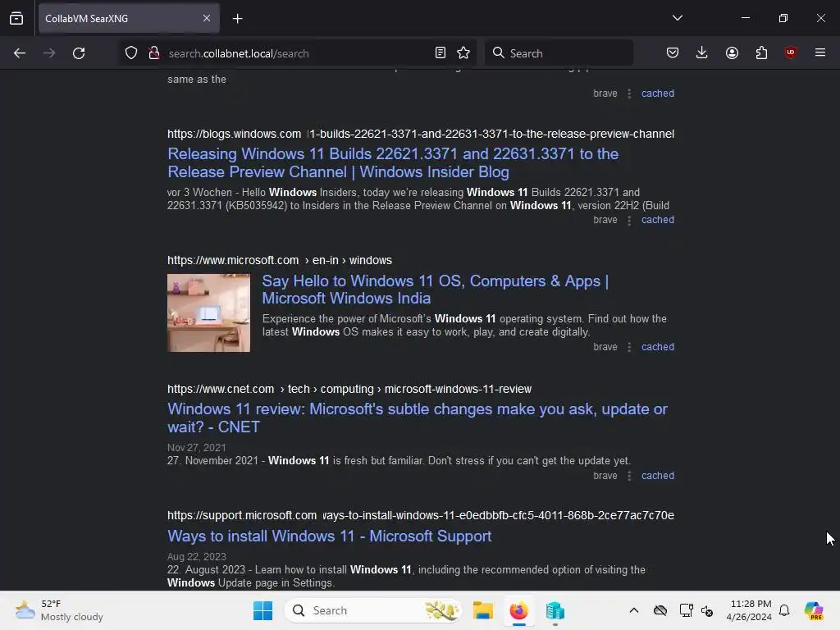This screenshot has height=630, width=840.
Task: Open File Explorer from the taskbar
Action: tap(482, 610)
